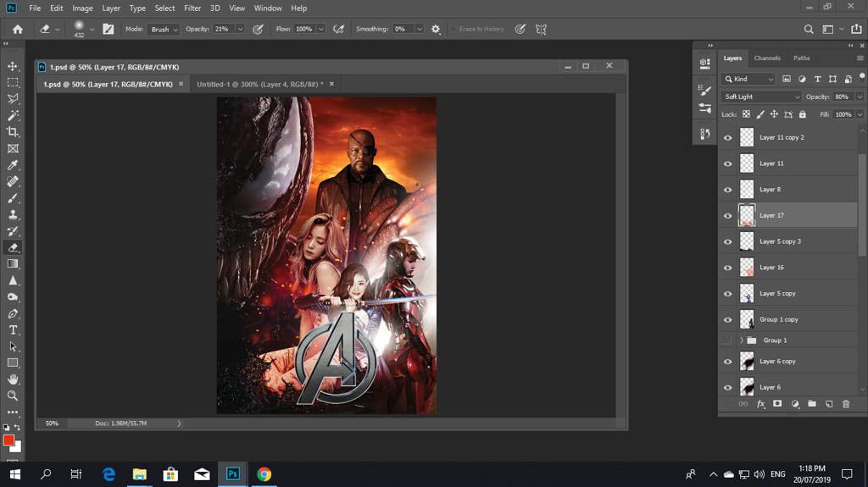Select the Frame tool
This screenshot has width=868, height=487.
[x=12, y=148]
